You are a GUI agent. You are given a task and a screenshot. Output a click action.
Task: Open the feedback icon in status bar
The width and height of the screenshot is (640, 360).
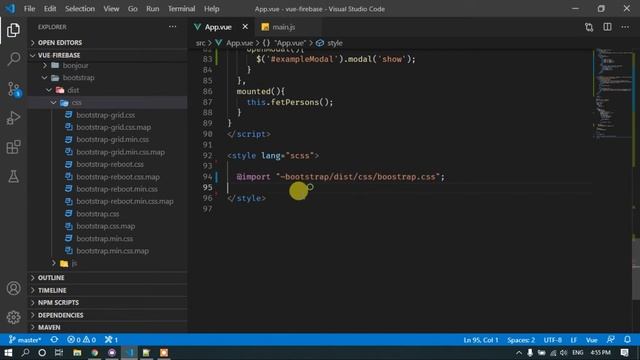pyautogui.click(x=611, y=340)
